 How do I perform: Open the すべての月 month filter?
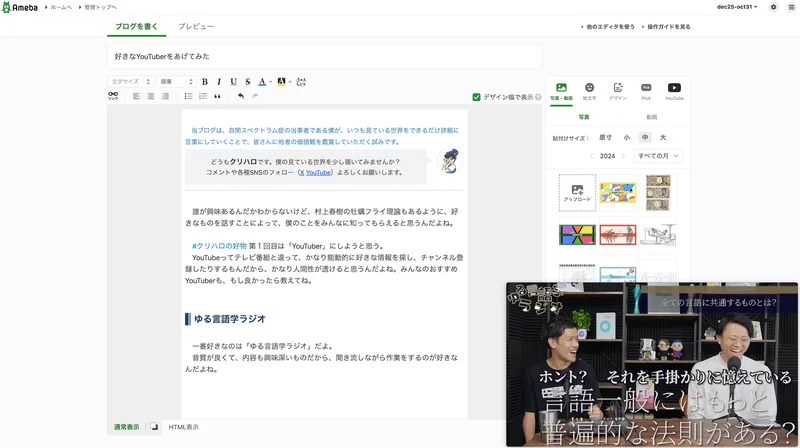659,156
